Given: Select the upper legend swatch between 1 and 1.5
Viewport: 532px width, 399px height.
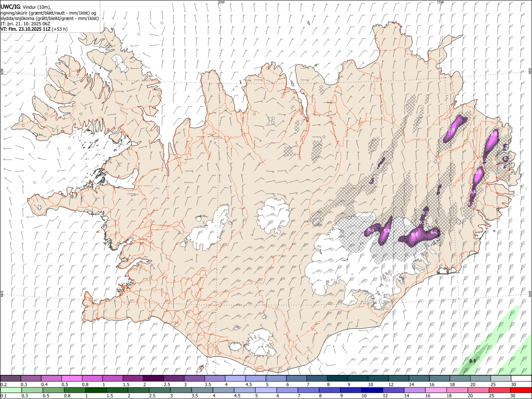Looking at the screenshot, I should pyautogui.click(x=113, y=378).
